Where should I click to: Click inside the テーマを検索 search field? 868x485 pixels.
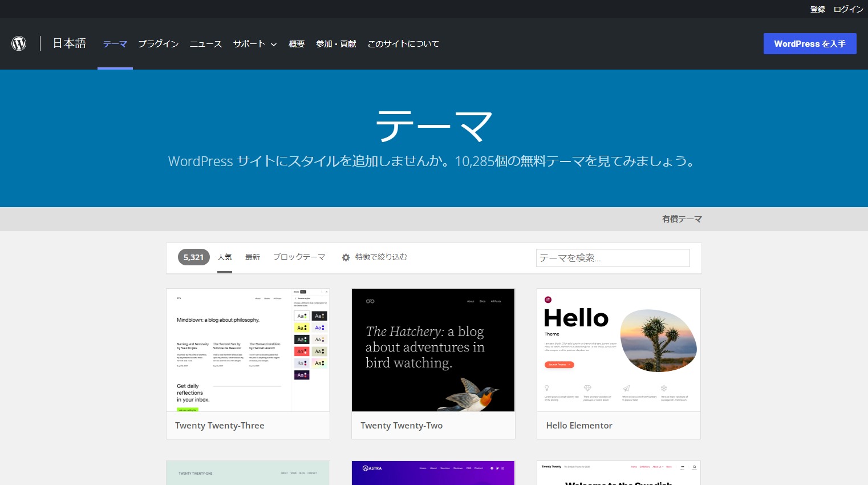point(613,257)
